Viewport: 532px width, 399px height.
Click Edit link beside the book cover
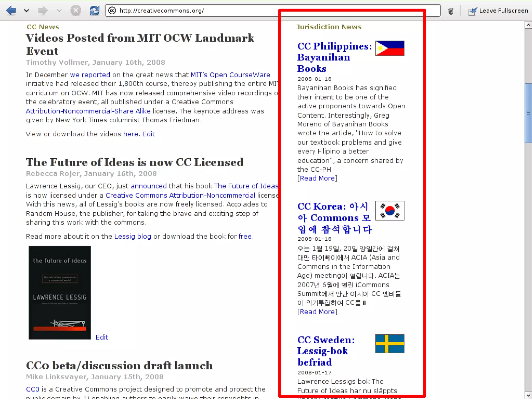click(102, 337)
